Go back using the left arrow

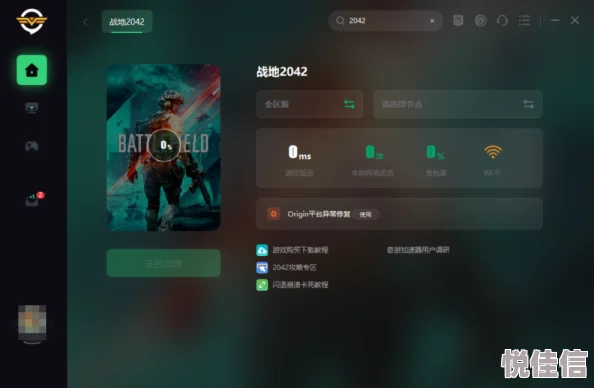(x=85, y=22)
